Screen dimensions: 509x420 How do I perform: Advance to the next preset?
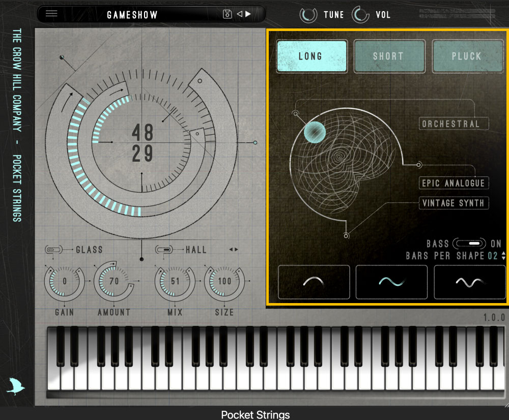tap(248, 14)
